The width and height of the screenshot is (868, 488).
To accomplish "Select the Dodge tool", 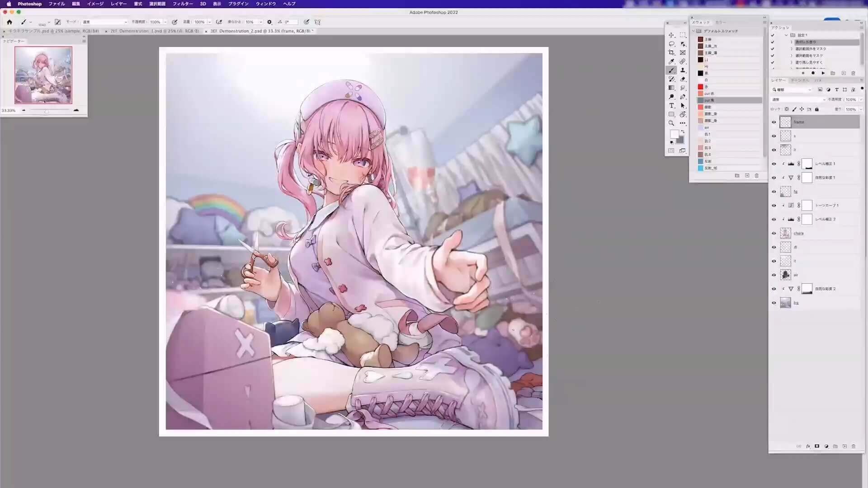I will click(671, 97).
